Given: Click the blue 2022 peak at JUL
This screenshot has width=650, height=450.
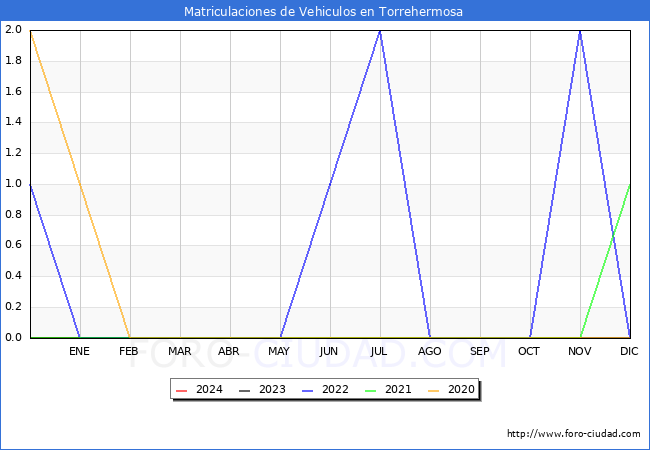Looking at the screenshot, I should pyautogui.click(x=380, y=31).
